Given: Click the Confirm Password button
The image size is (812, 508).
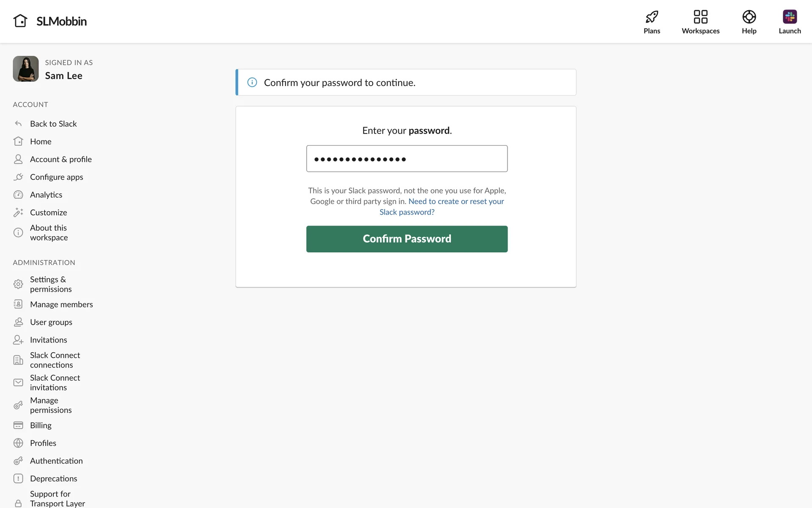Looking at the screenshot, I should [x=407, y=239].
